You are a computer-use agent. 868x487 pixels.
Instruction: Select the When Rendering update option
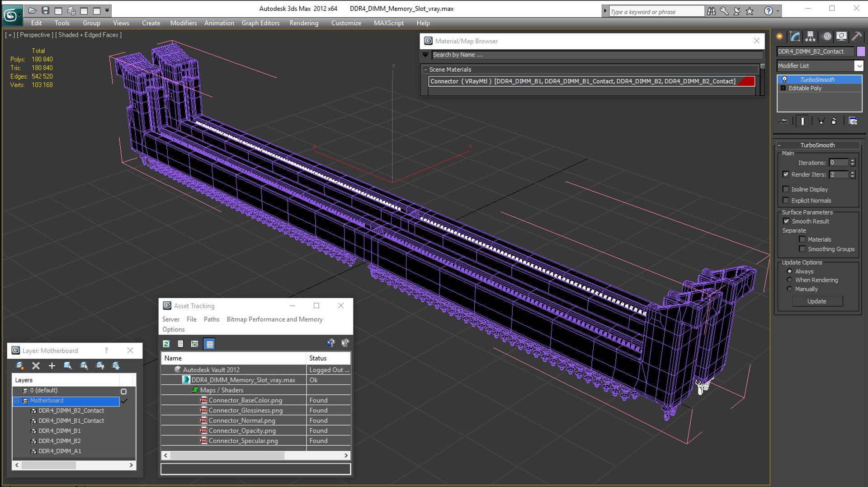(789, 280)
